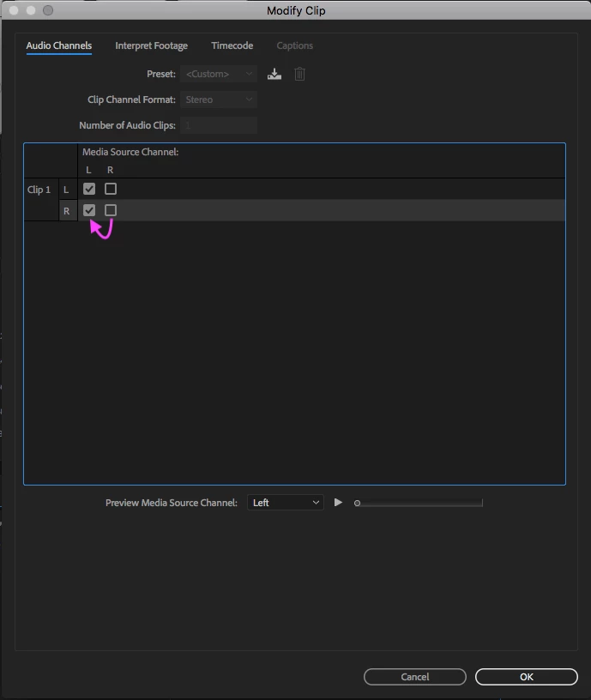Click the Number of Audio Clips field

(219, 125)
